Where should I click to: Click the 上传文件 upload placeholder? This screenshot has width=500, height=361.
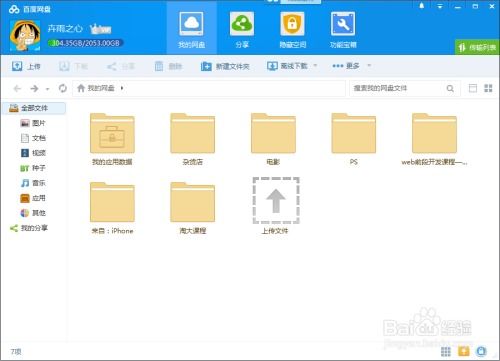click(x=276, y=206)
